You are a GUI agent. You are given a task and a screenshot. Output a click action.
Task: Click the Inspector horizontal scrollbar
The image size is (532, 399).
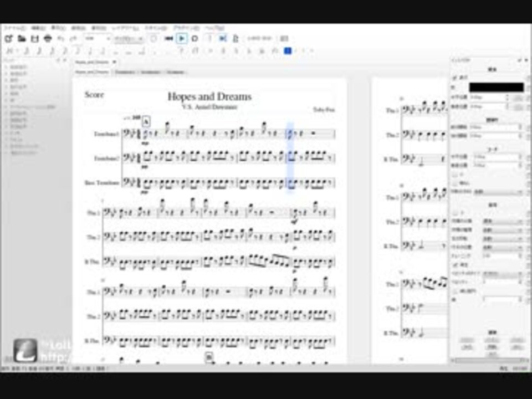[x=487, y=360]
